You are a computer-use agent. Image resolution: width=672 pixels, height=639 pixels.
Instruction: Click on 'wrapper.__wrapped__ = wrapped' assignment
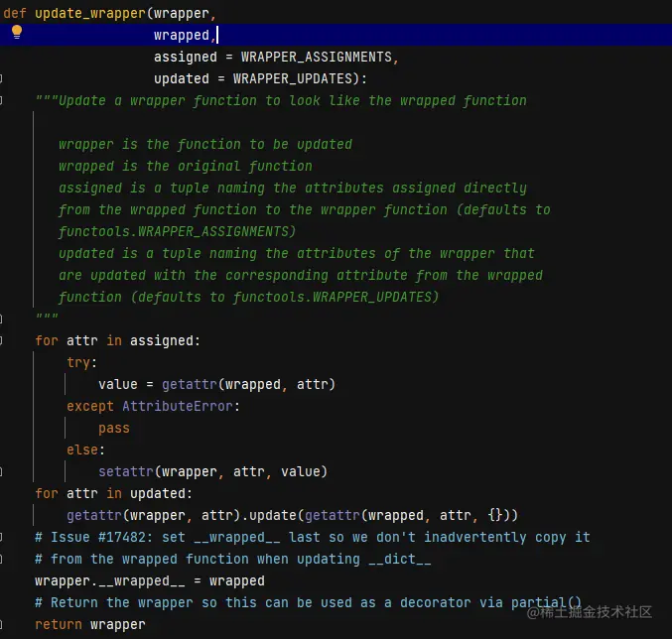pos(149,580)
